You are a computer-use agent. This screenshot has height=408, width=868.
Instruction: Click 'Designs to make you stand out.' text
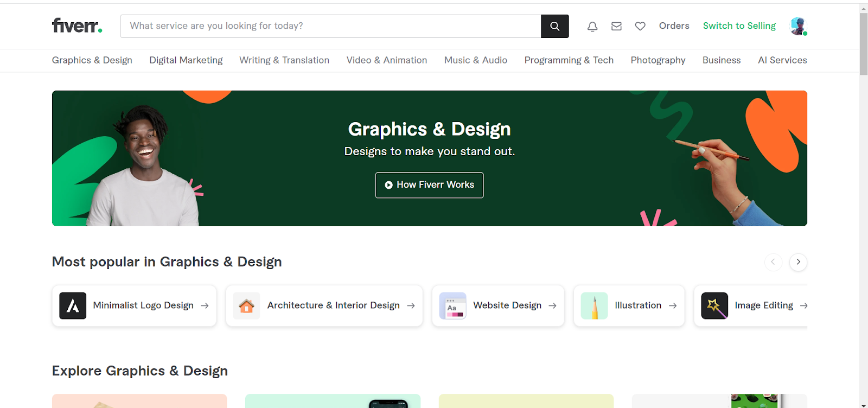point(429,151)
